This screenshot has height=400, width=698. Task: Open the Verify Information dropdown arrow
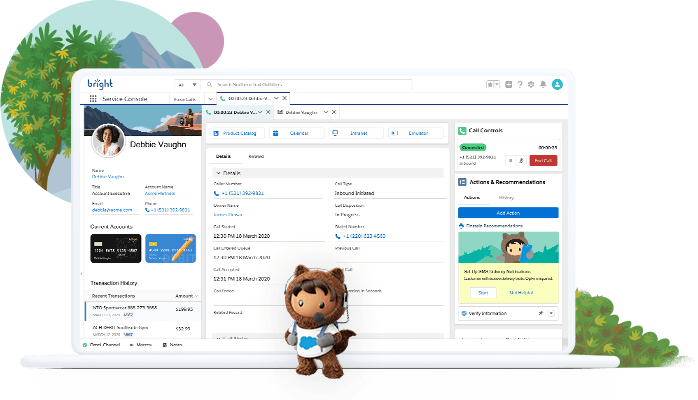[x=551, y=313]
